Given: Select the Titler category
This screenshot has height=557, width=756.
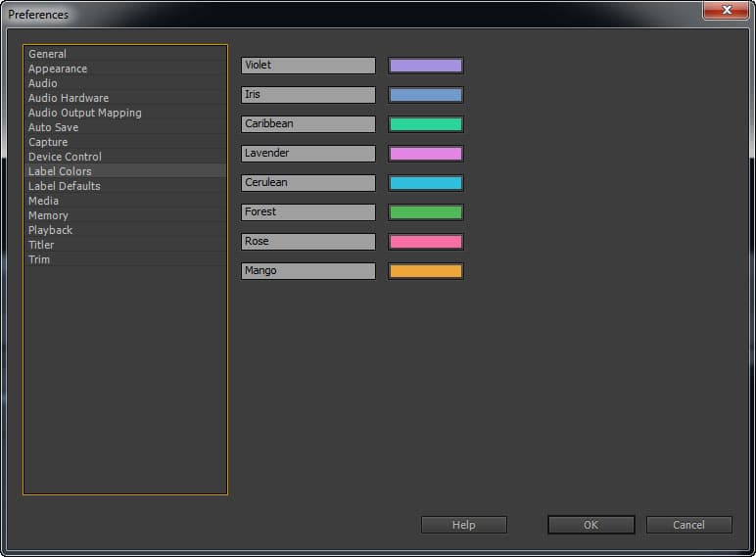Looking at the screenshot, I should click(x=125, y=245).
